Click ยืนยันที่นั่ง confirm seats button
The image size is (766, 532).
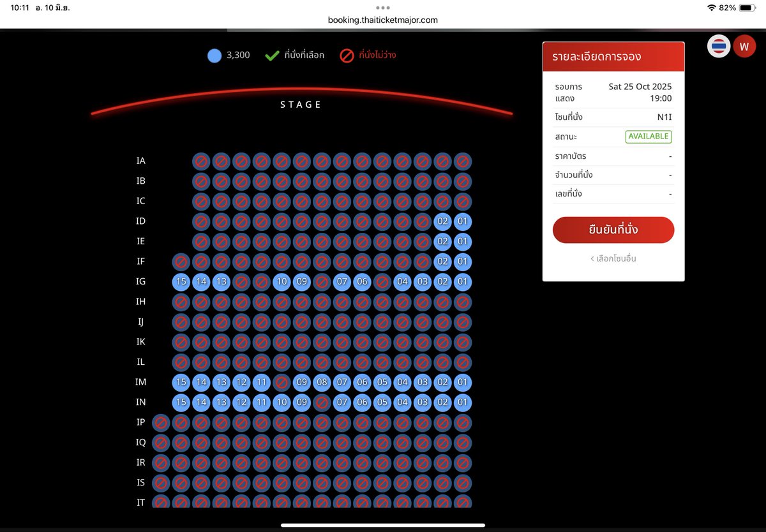tap(613, 230)
